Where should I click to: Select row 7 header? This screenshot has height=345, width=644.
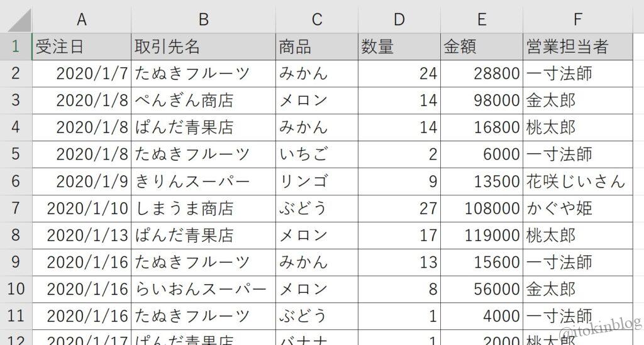point(16,208)
